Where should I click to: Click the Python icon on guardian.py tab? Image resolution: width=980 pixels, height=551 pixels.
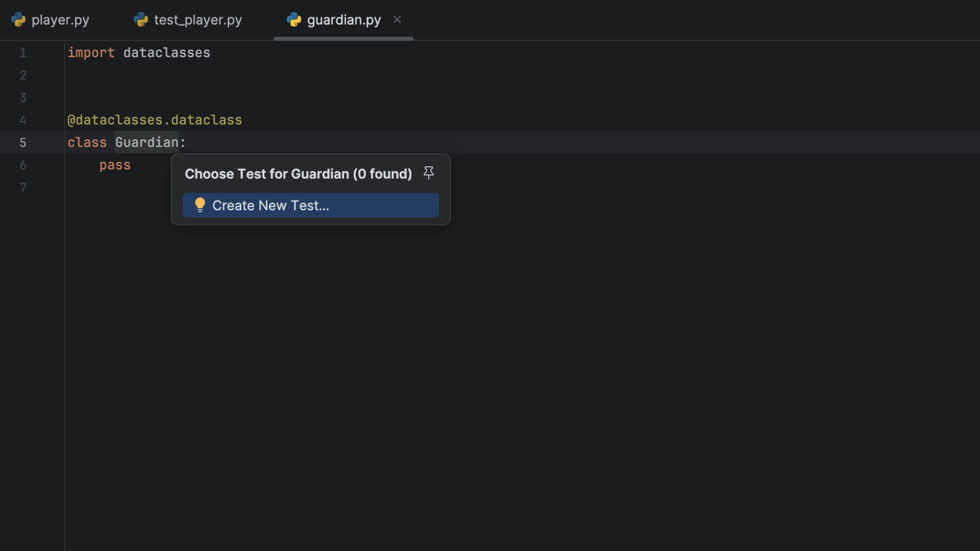point(293,19)
